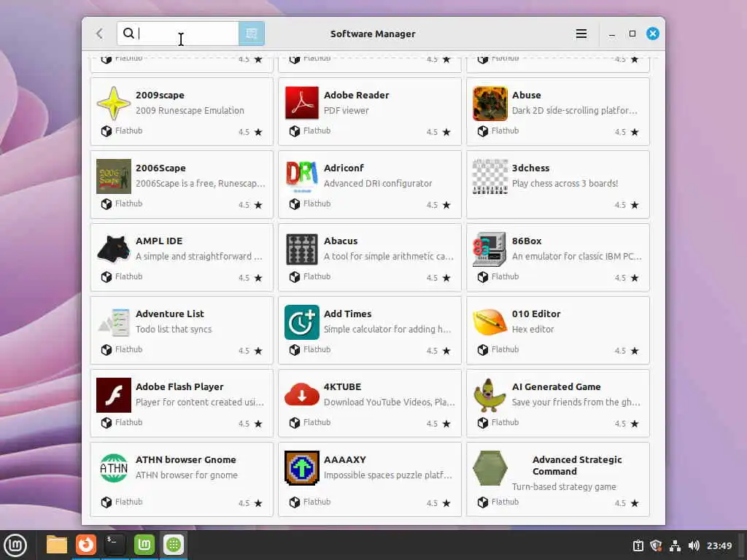The width and height of the screenshot is (747, 560).
Task: Click the 2006Scape app icon
Action: tap(113, 176)
